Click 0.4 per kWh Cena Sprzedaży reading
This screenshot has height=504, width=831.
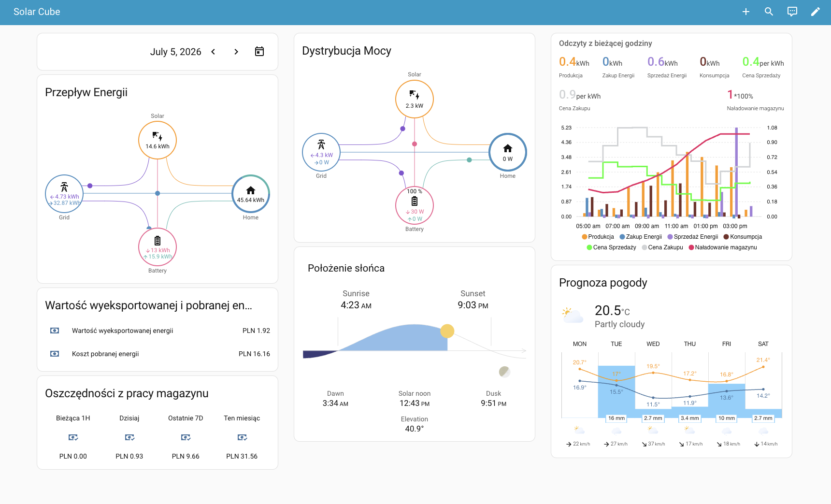click(763, 67)
